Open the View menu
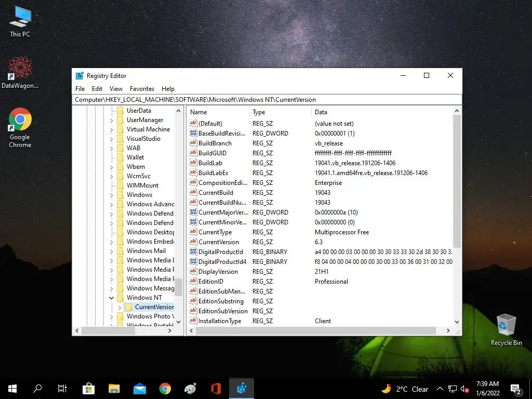532x399 pixels. point(116,88)
